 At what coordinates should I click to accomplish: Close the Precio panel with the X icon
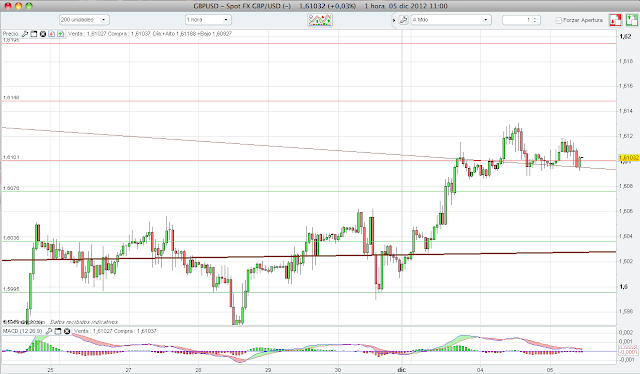click(42, 34)
